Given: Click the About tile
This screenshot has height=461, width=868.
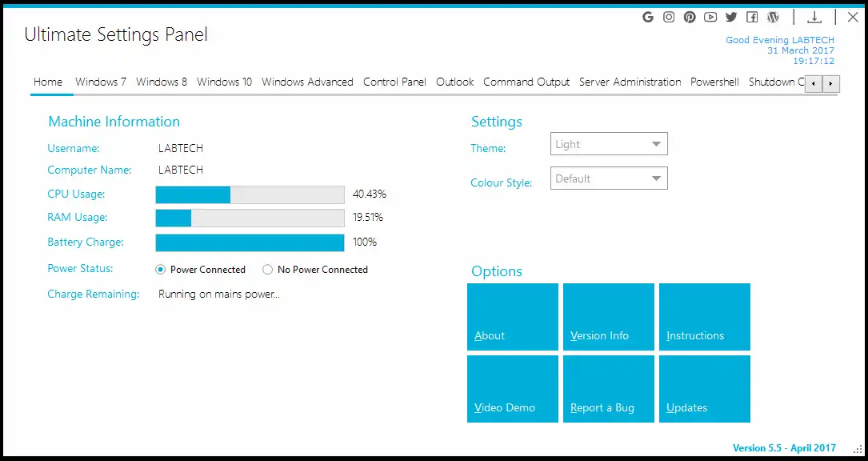Looking at the screenshot, I should pyautogui.click(x=512, y=317).
